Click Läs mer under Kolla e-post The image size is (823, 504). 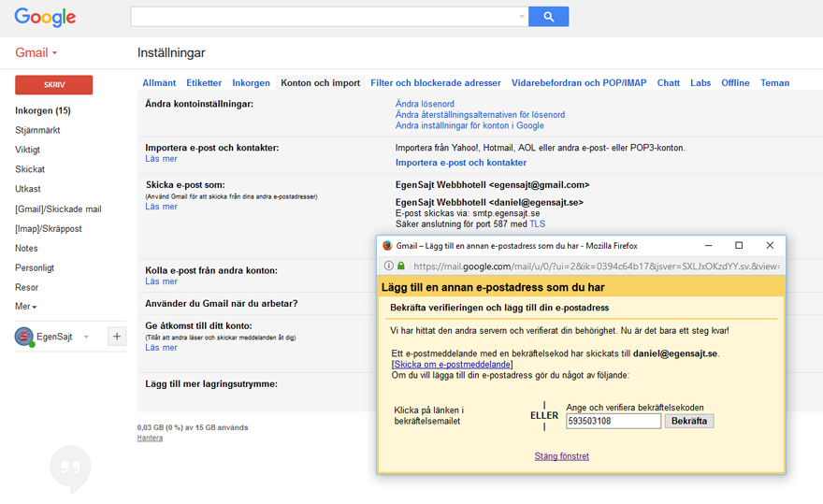click(x=161, y=281)
